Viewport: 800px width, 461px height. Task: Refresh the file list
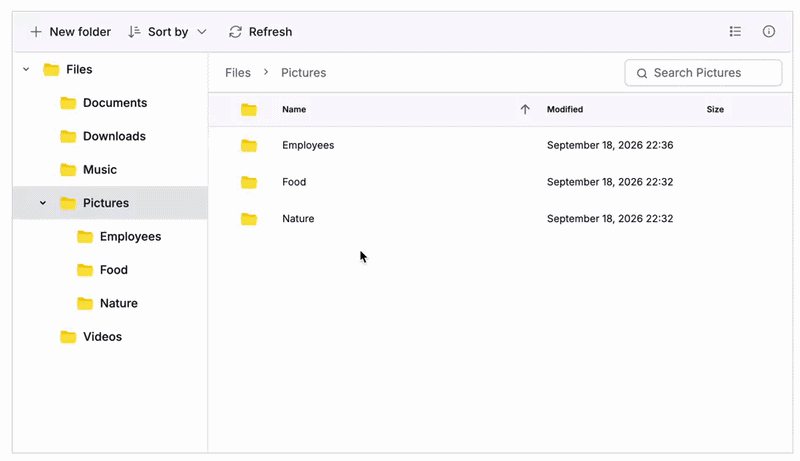[x=261, y=32]
